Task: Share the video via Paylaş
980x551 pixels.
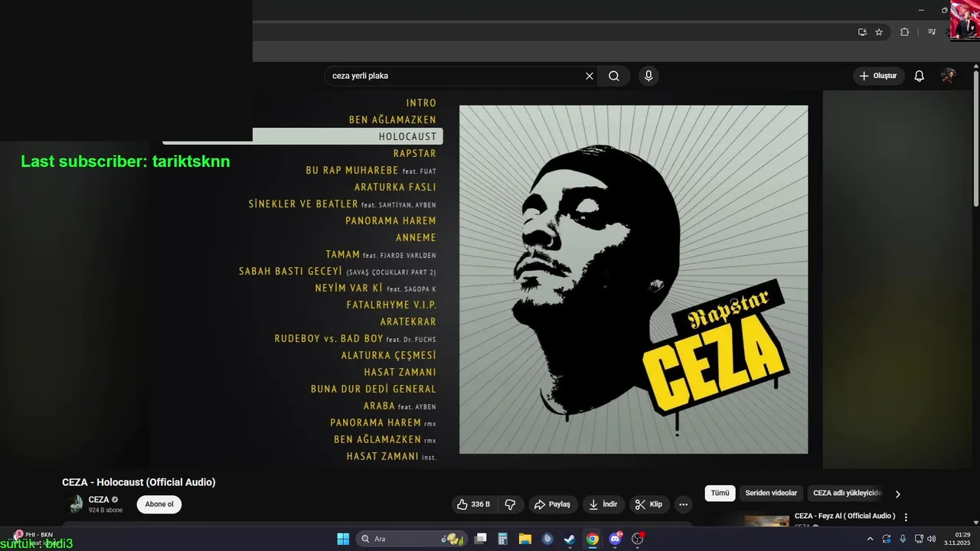Action: [x=553, y=504]
